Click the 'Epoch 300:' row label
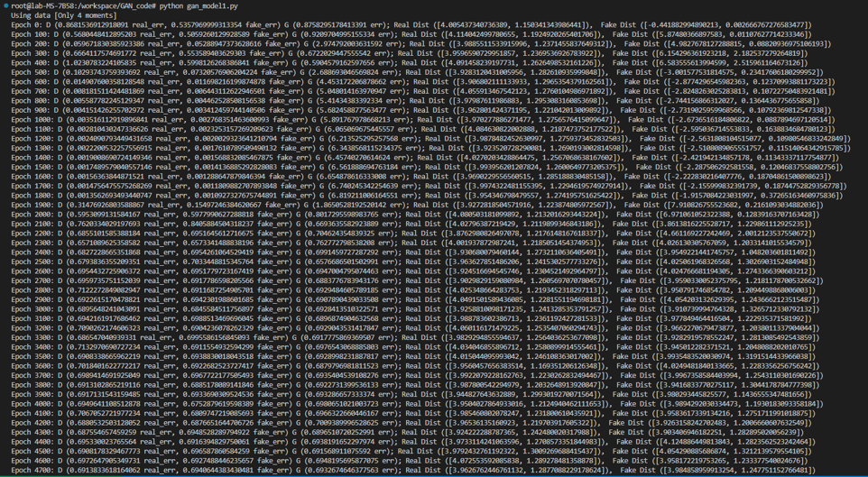 (x=31, y=52)
